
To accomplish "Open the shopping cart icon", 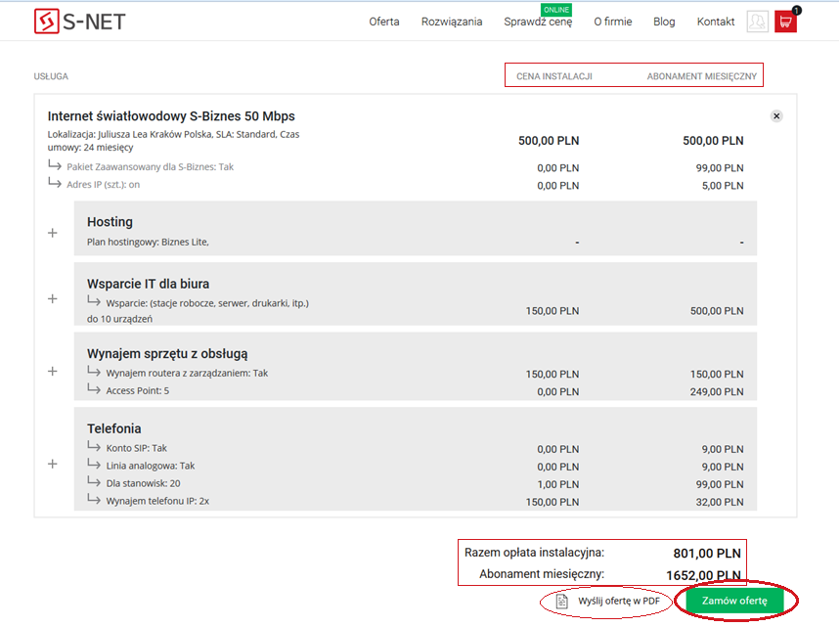I will 785,22.
